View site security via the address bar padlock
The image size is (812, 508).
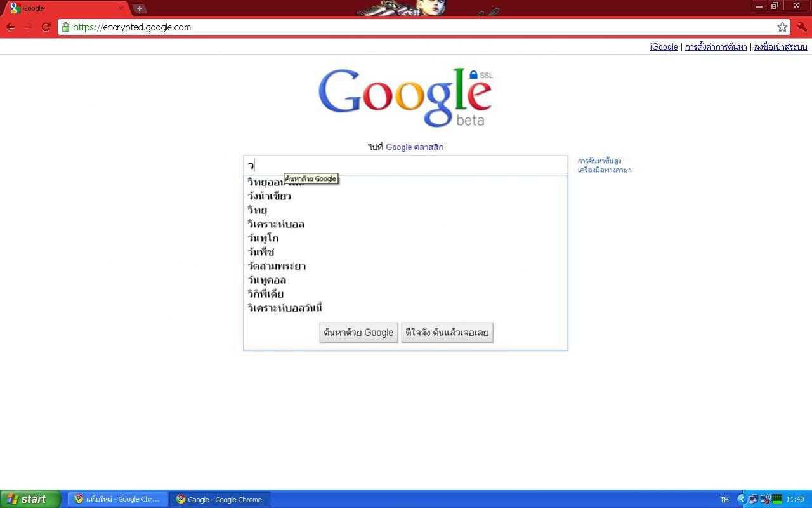pyautogui.click(x=65, y=27)
